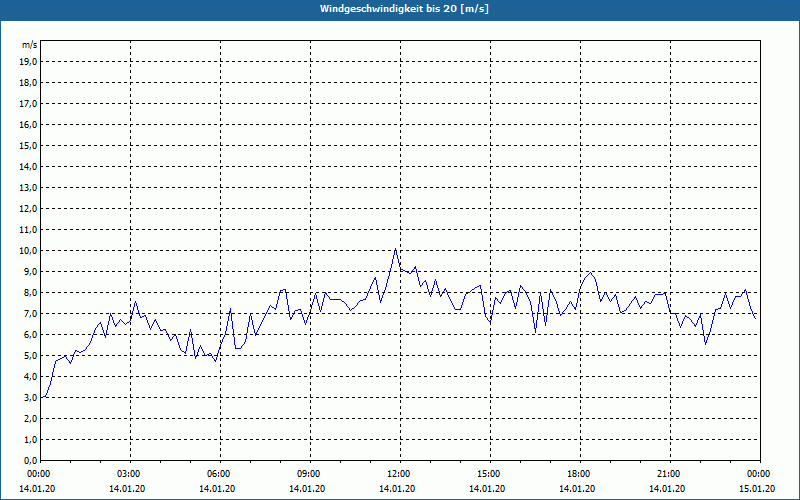800x500 pixels.
Task: Click the '21:00' time axis label
Action: [670, 474]
